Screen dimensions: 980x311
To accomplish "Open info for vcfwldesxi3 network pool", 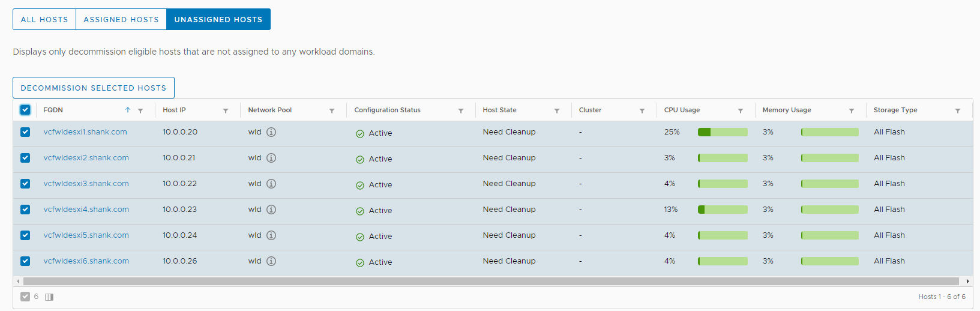I will [x=271, y=184].
